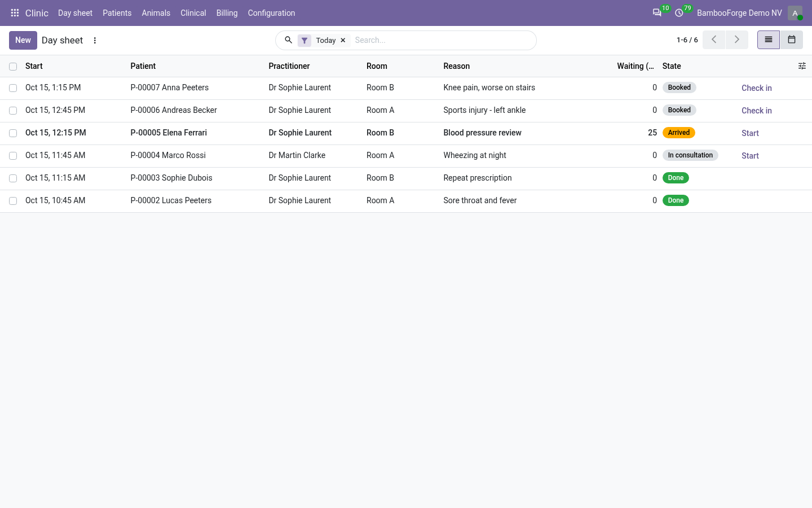Switch to list view
The image size is (812, 508).
point(769,40)
